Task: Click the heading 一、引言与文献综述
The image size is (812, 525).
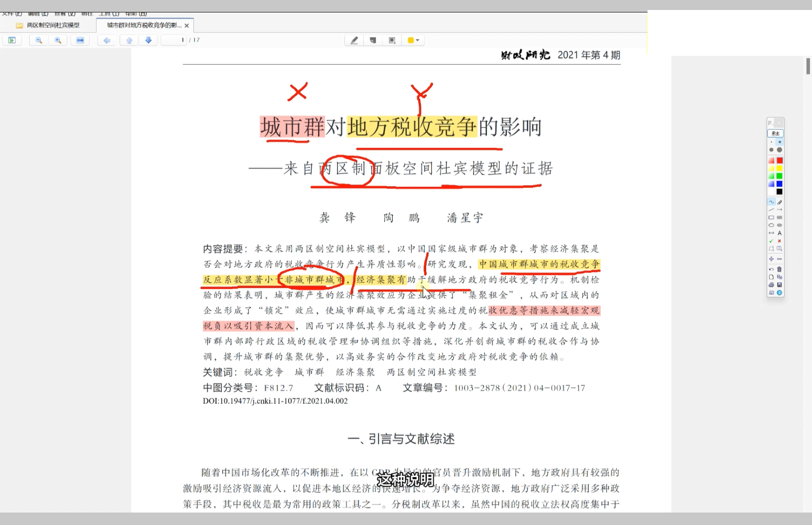Action: pos(401,439)
